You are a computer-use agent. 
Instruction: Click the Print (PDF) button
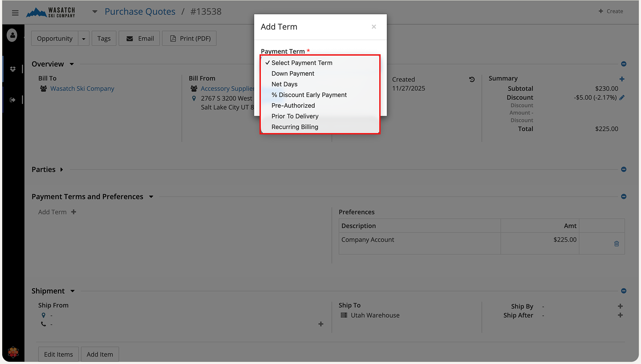coord(190,39)
